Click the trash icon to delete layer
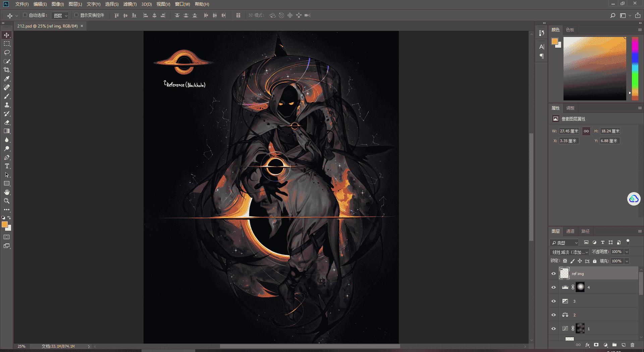This screenshot has height=352, width=644. tap(632, 345)
